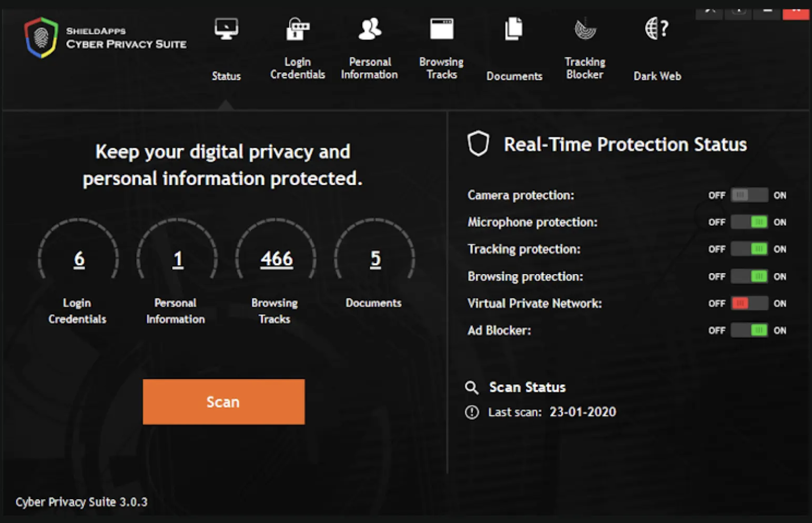Screen dimensions: 812x523
Task: Switch to the Status tab
Action: tap(226, 76)
